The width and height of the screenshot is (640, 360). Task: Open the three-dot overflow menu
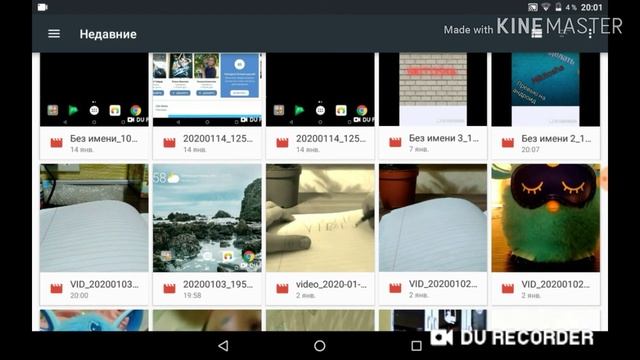[x=590, y=34]
